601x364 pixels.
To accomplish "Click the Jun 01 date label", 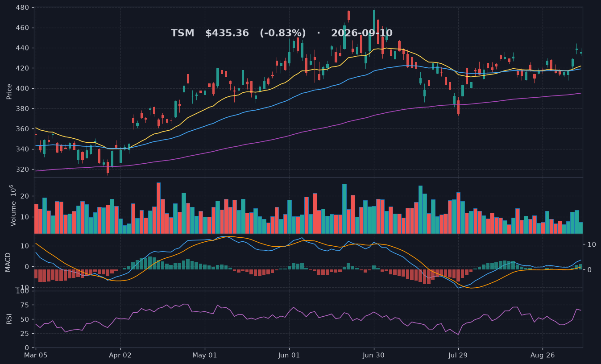I will [289, 356].
